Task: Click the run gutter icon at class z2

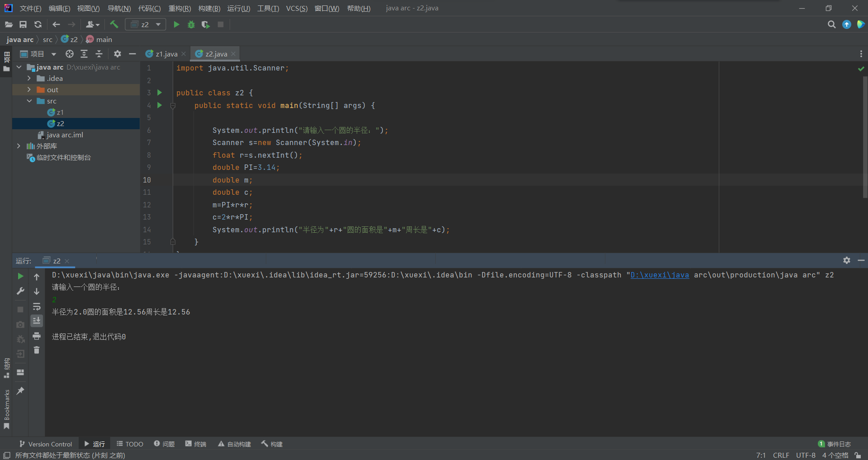Action: coord(160,93)
